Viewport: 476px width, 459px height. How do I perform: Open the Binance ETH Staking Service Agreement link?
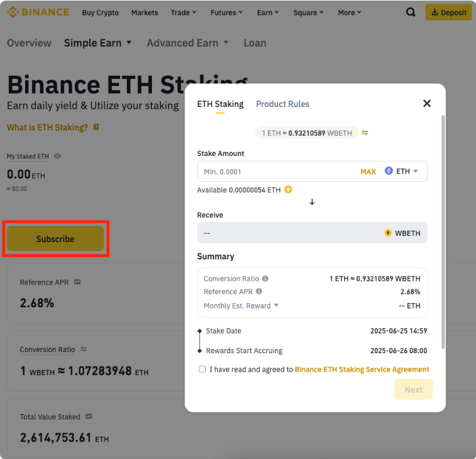pyautogui.click(x=362, y=369)
